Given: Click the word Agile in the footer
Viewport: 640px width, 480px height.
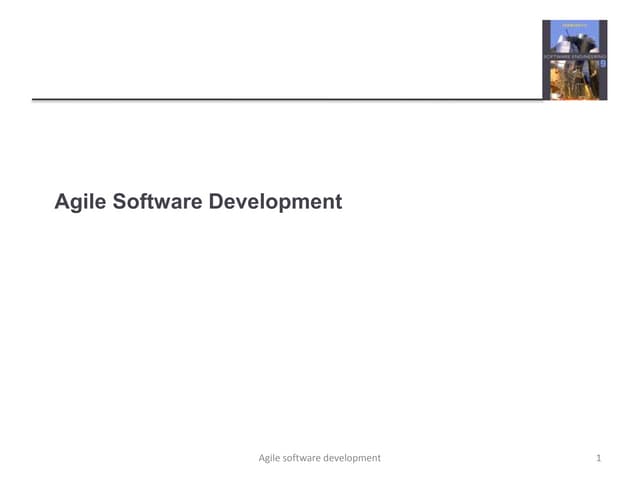Looking at the screenshot, I should click(x=271, y=458).
